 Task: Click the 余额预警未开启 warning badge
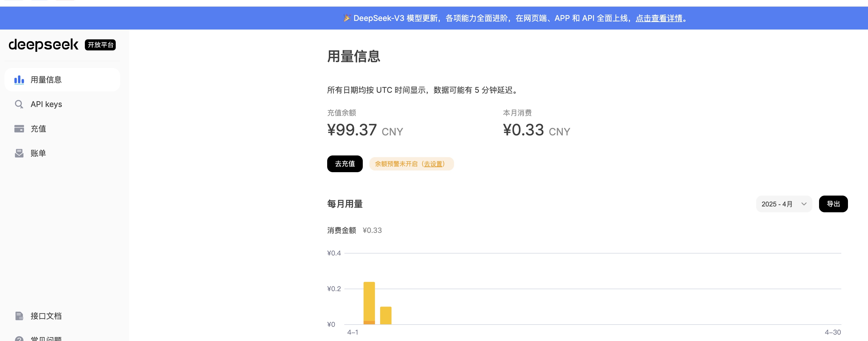point(411,164)
